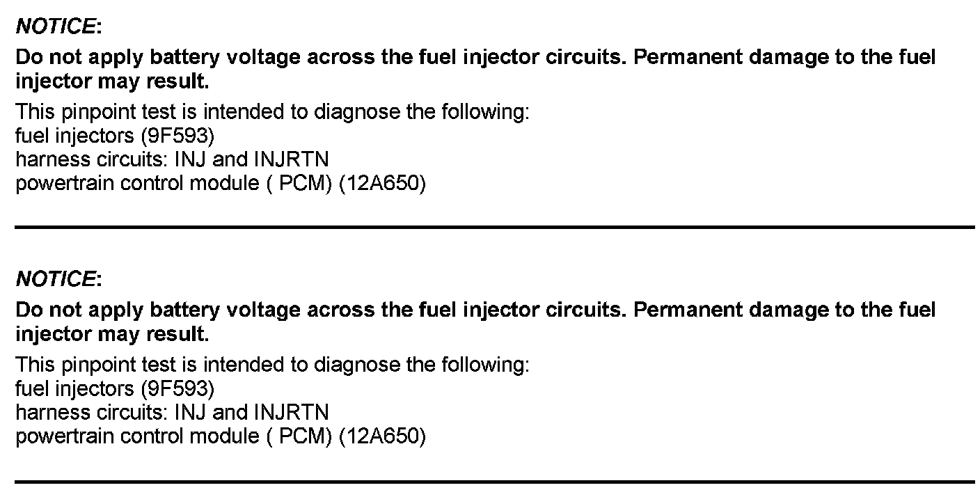
Task: Select 'INJRTN' in the lower harness circuits line
Action: coord(291,412)
